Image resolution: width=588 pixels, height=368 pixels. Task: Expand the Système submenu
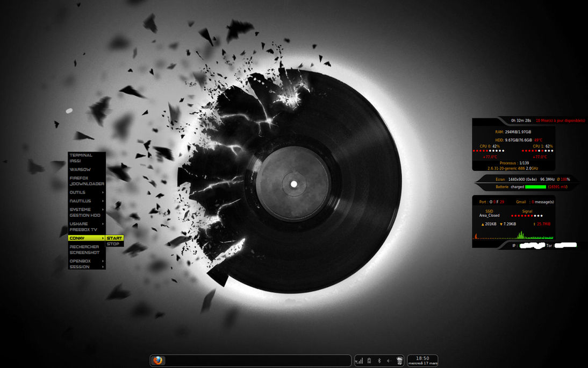pyautogui.click(x=86, y=209)
